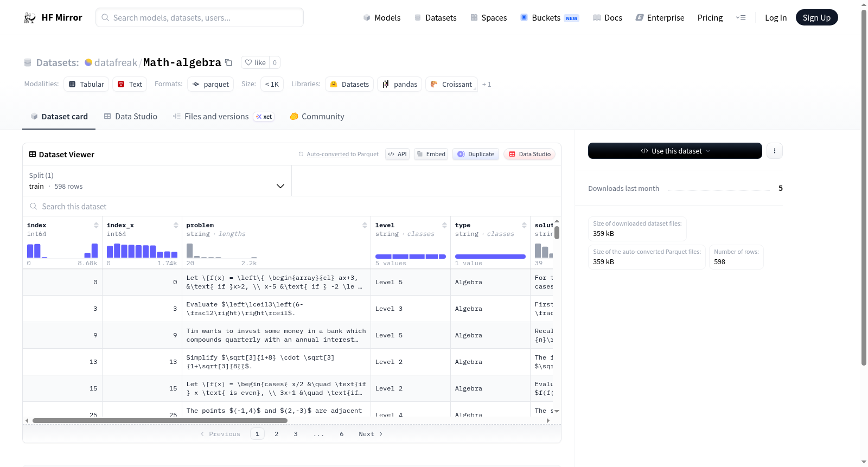The height and width of the screenshot is (467, 868).
Task: Expand the Split train dropdown
Action: tap(157, 181)
